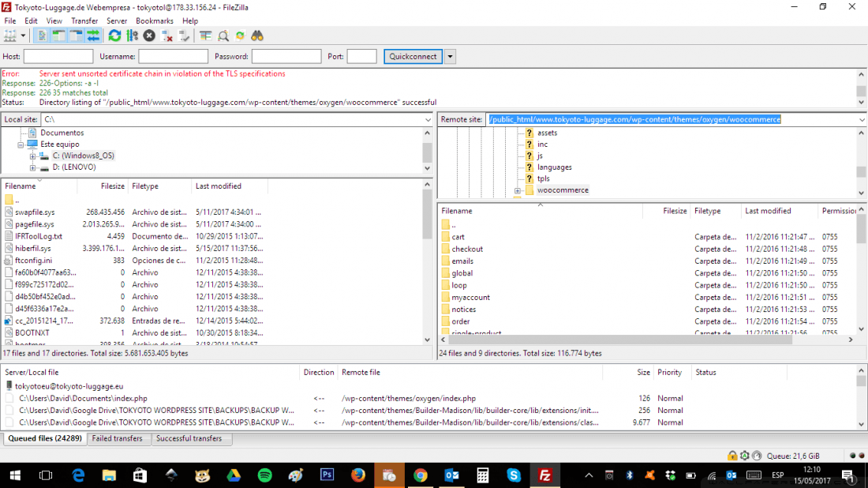Collapse the Este equipo tree node
The width and height of the screenshot is (868, 488).
[21, 145]
